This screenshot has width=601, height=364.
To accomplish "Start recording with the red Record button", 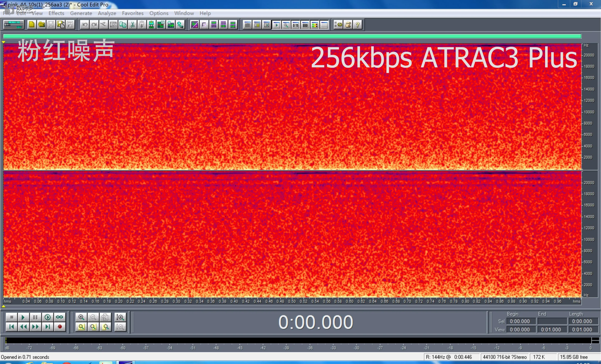I will pos(59,326).
